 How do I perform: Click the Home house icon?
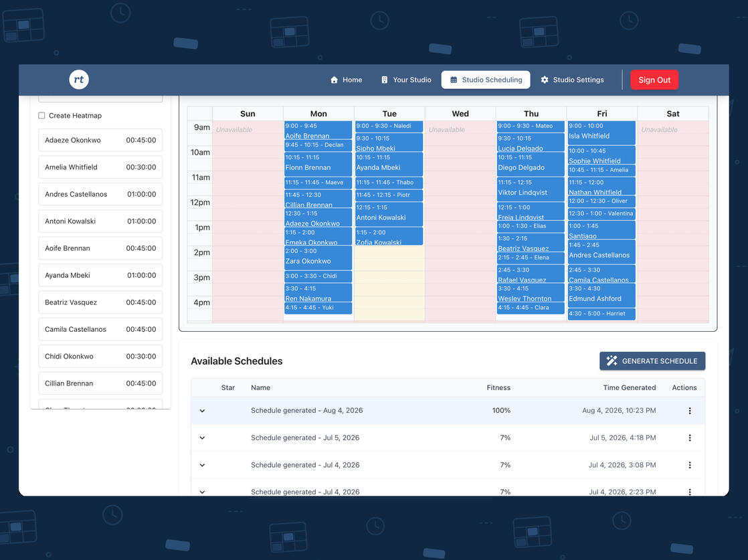pyautogui.click(x=334, y=80)
